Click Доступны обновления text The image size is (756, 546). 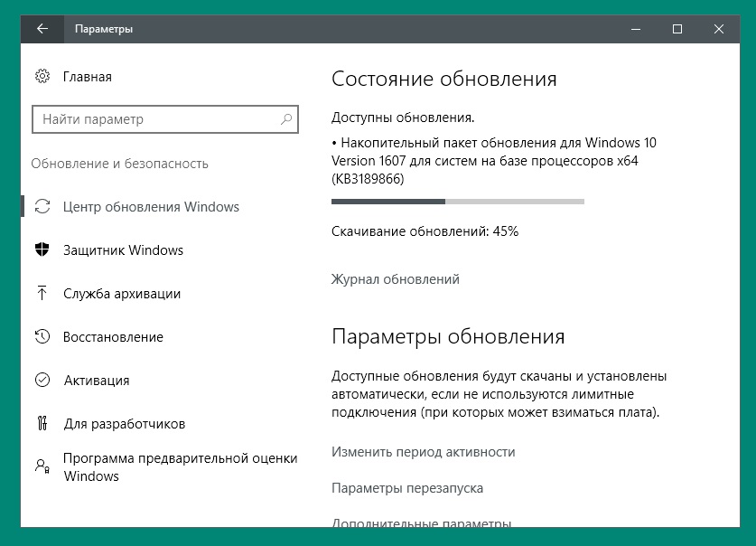(x=403, y=118)
